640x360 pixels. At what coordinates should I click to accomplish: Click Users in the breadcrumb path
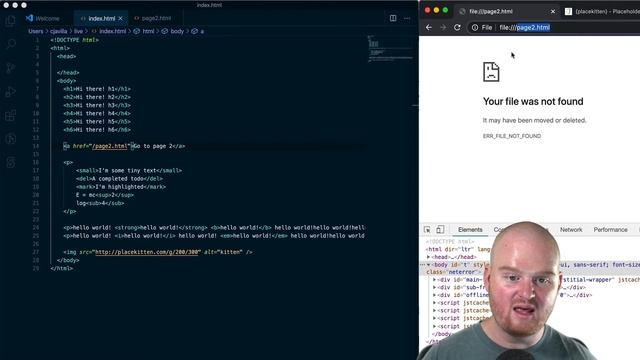coord(36,31)
